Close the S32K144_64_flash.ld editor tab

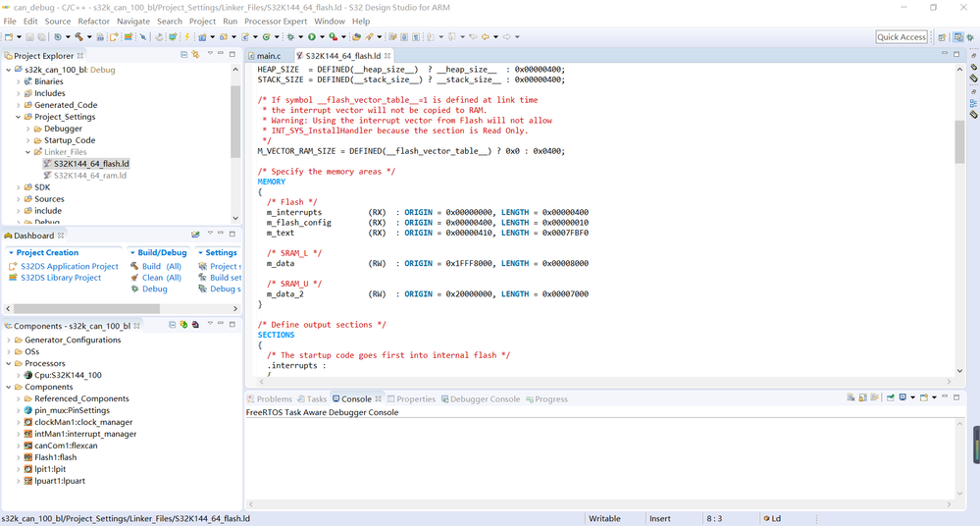[x=387, y=56]
